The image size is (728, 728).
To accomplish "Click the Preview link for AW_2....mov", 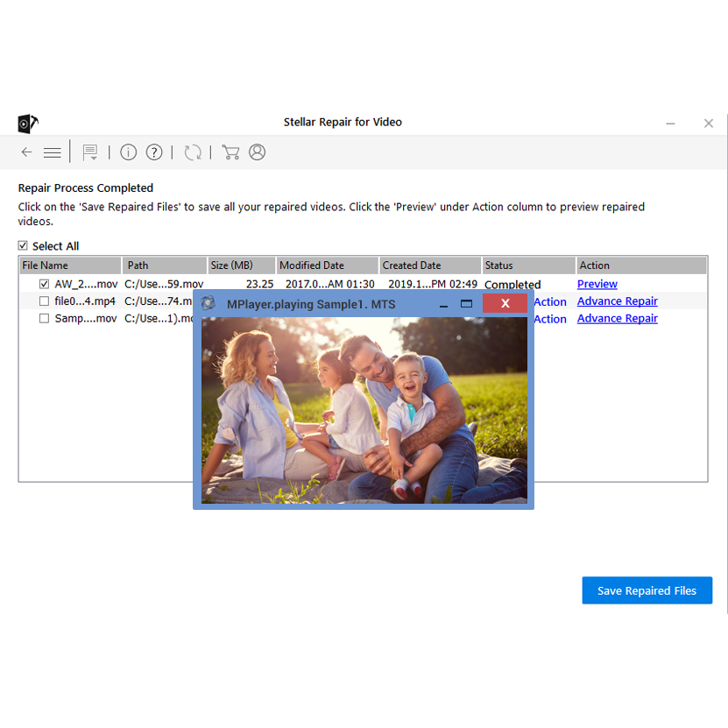I will pos(597,284).
